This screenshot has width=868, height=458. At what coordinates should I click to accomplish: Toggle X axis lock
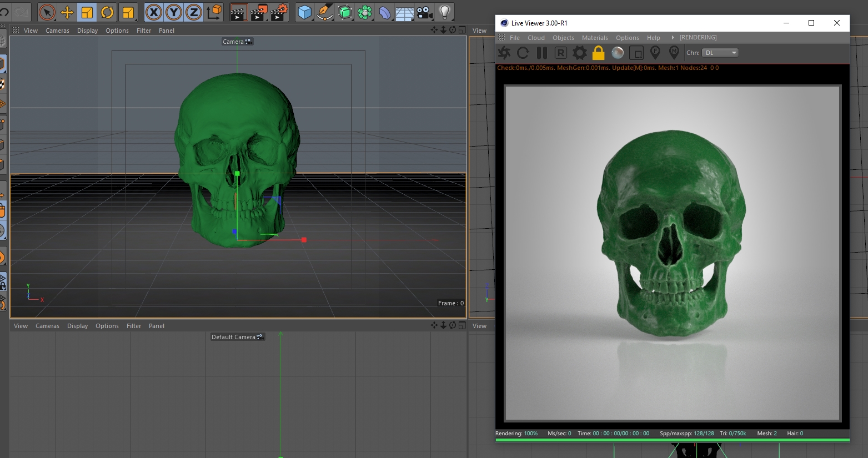(154, 12)
